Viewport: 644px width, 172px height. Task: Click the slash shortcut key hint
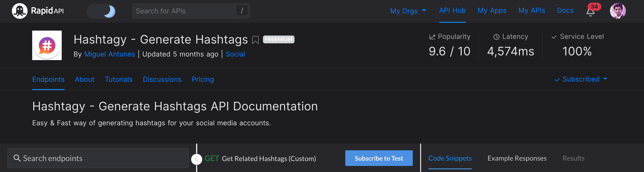[242, 11]
